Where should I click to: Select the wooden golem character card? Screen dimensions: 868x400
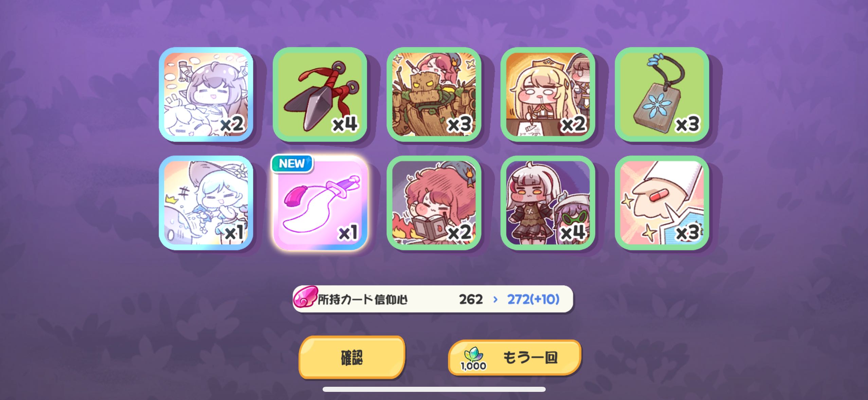click(434, 95)
